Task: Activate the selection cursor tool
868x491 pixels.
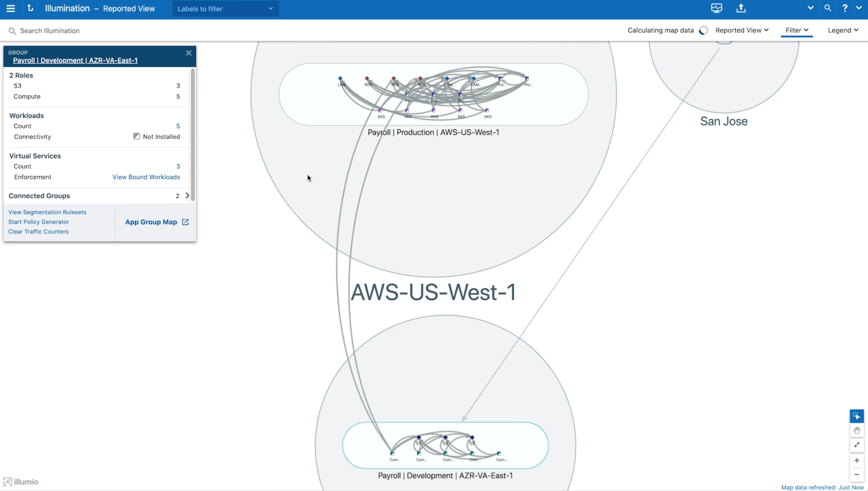Action: click(x=856, y=416)
